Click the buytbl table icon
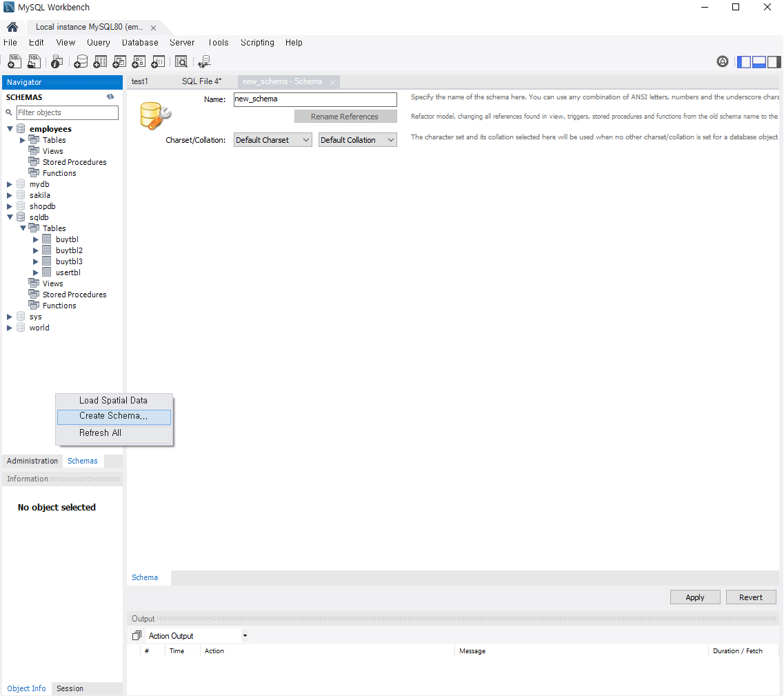The height and width of the screenshot is (696, 784). (x=46, y=239)
